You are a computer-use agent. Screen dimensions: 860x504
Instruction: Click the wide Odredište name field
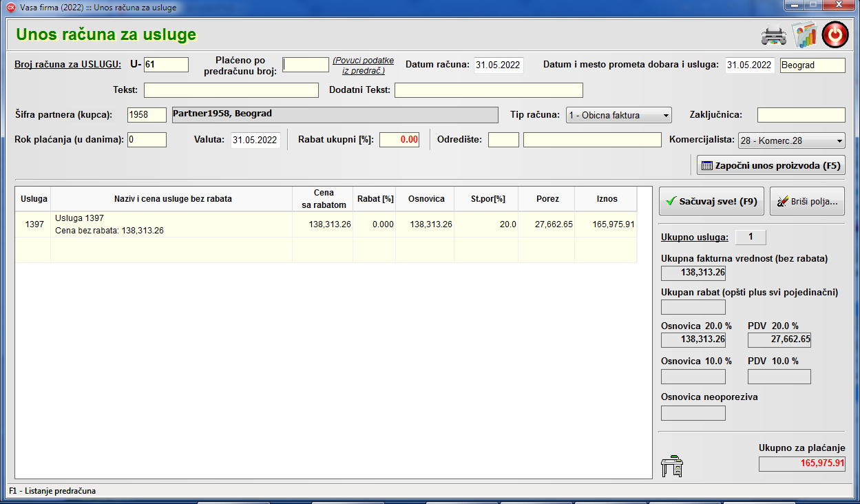click(592, 140)
